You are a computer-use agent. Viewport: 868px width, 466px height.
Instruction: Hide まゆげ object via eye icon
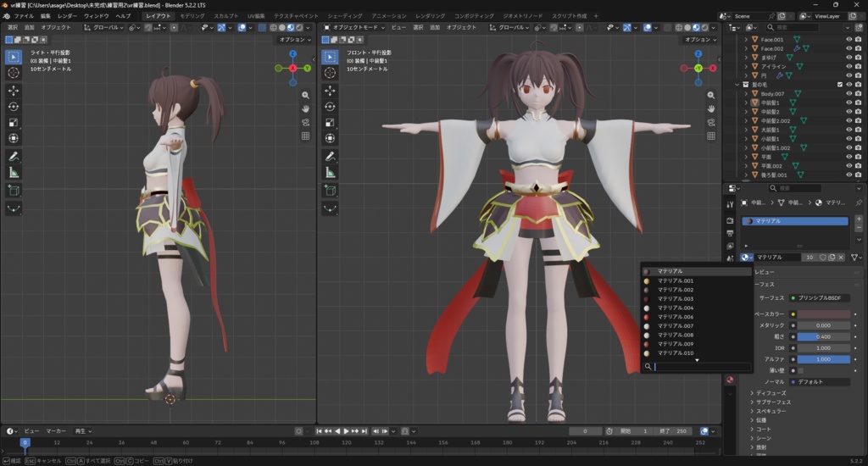(849, 58)
